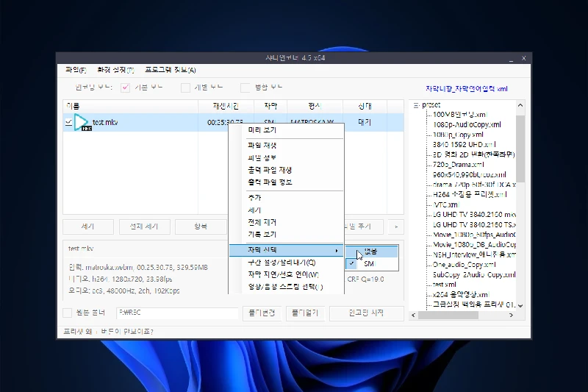The height and width of the screenshot is (392, 588).
Task: Click the test.mkv file name text
Action: 105,122
